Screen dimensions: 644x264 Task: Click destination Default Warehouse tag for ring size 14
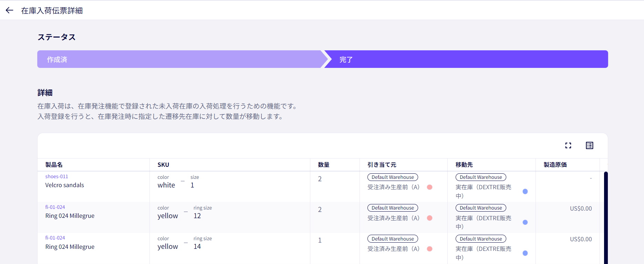point(481,239)
